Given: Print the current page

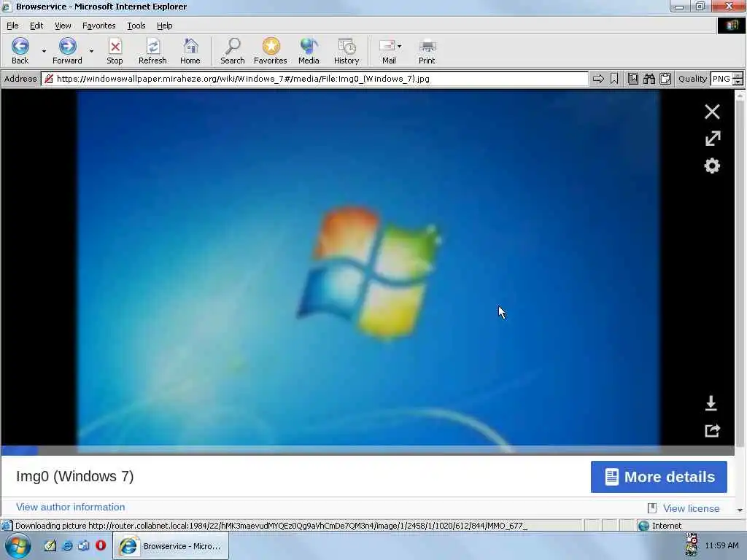Looking at the screenshot, I should pyautogui.click(x=427, y=50).
